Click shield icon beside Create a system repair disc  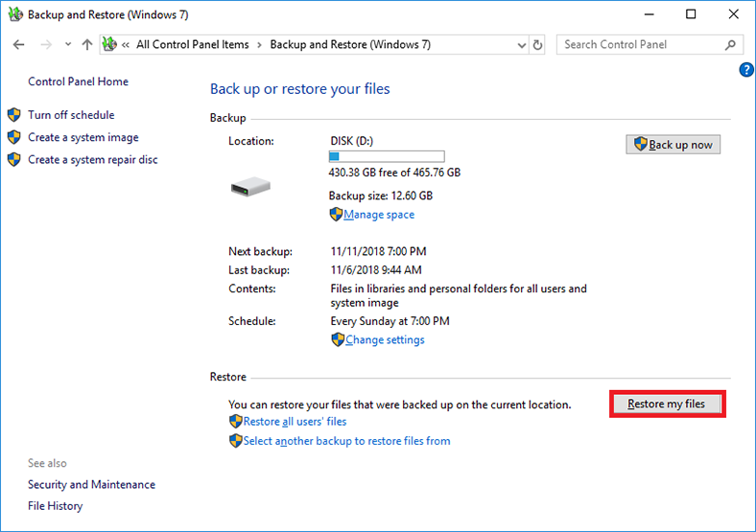click(x=14, y=159)
